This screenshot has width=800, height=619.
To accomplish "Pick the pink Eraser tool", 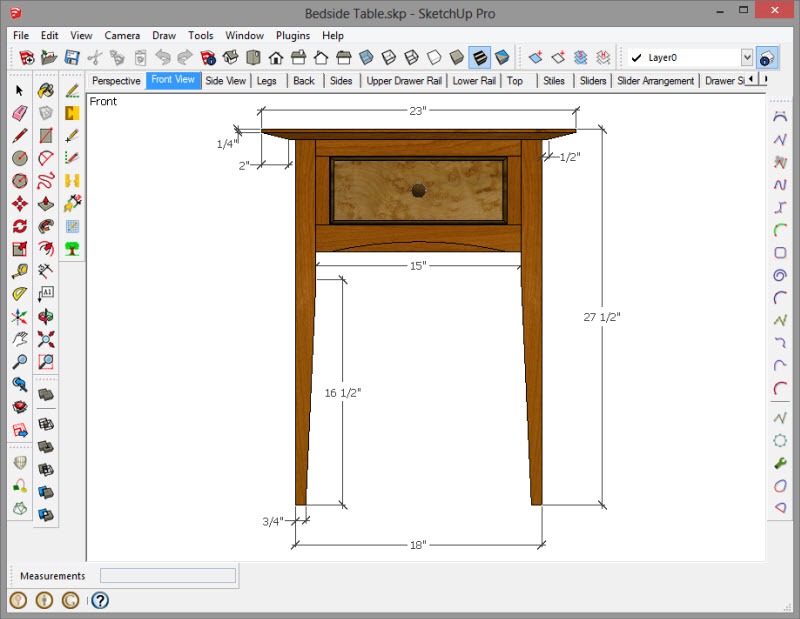I will click(19, 113).
